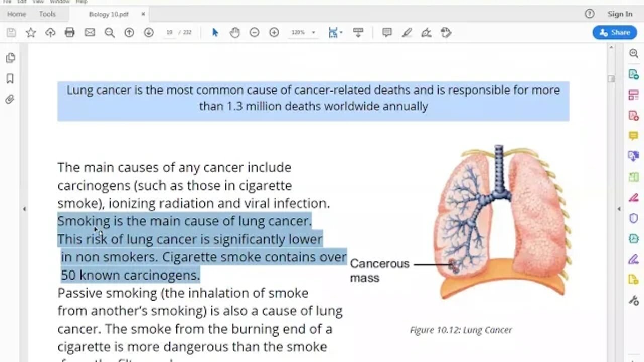Open green Compare/Organize tool in right pane
644x362 pixels.
634,177
